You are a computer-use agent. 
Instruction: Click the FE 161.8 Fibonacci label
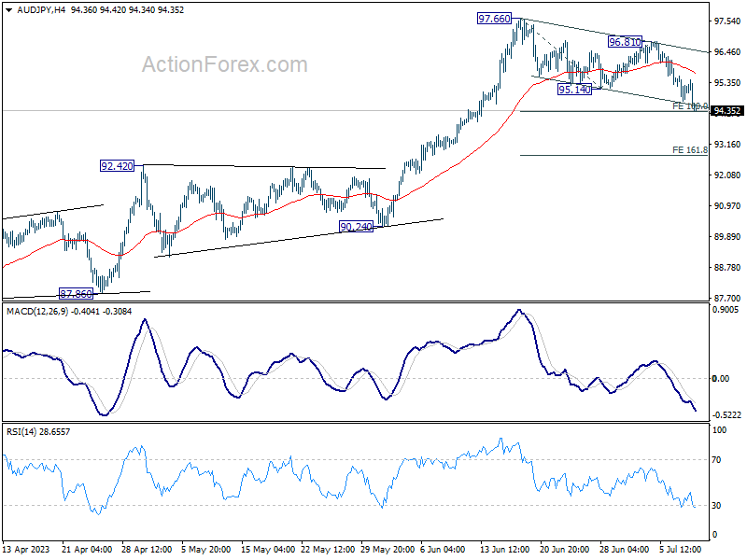(x=690, y=150)
